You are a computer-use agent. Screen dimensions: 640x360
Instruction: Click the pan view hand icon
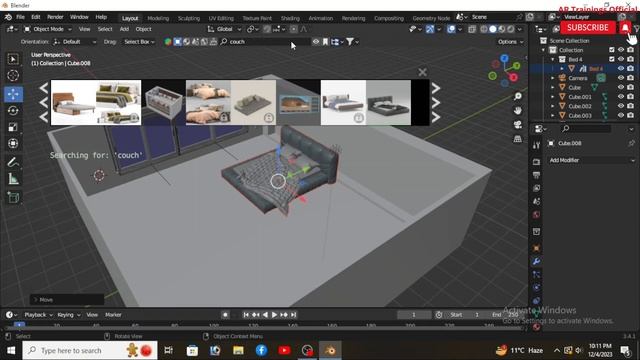click(518, 111)
